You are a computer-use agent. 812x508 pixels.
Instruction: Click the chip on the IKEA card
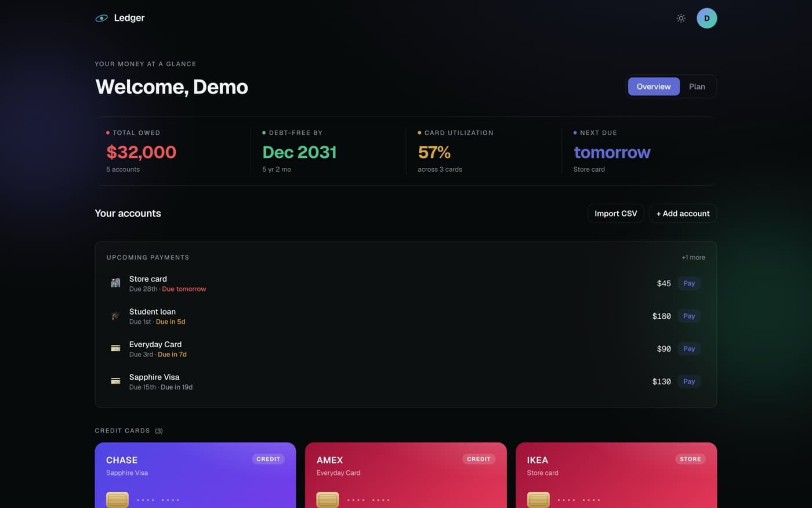coord(538,500)
